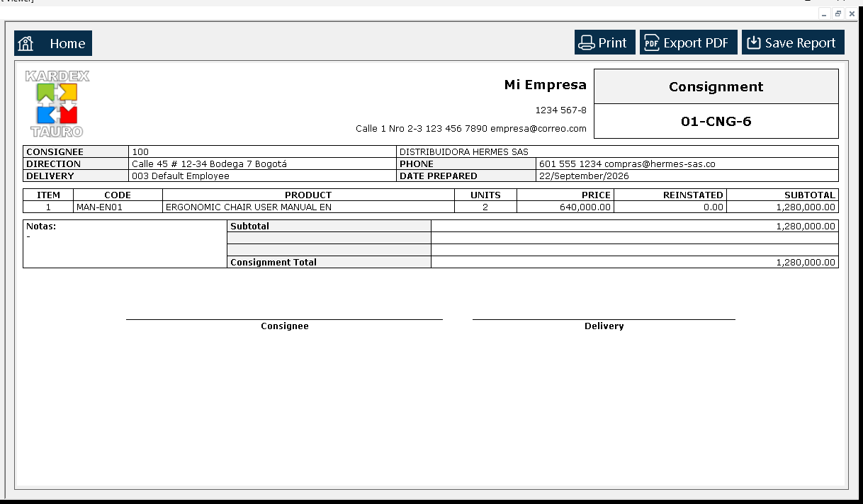Click the Consignment Total amount
Viewport: 863px width, 504px height.
point(806,263)
